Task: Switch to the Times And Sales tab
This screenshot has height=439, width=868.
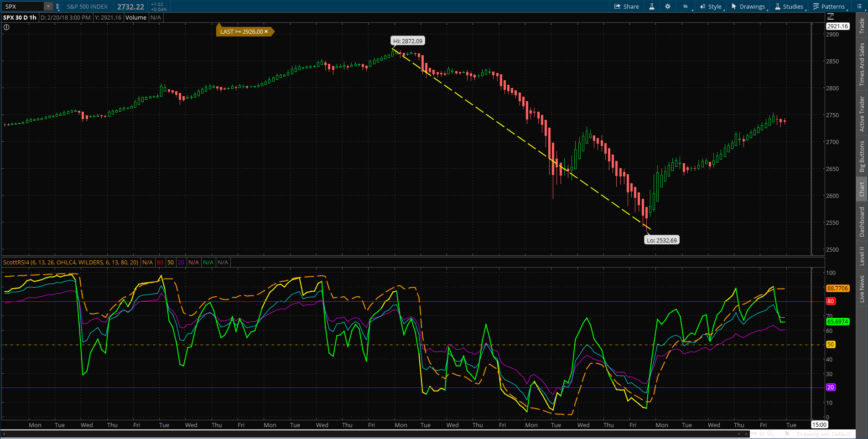Action: pos(862,64)
